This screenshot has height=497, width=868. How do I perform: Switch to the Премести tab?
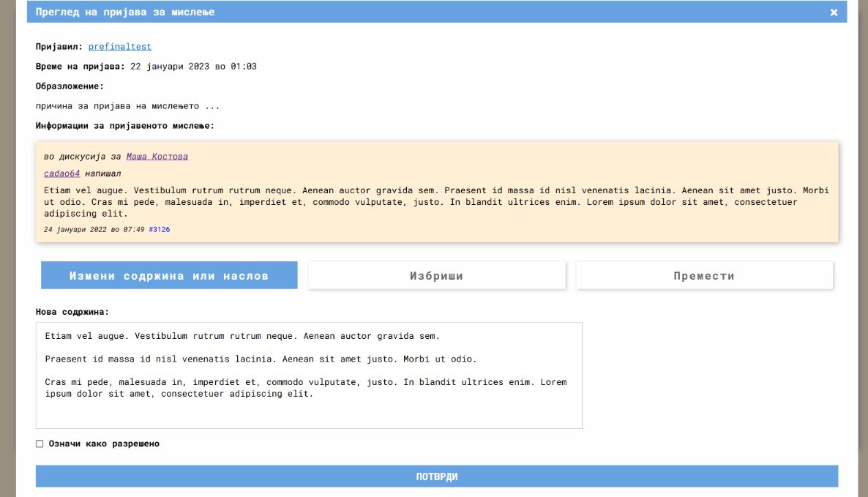704,276
